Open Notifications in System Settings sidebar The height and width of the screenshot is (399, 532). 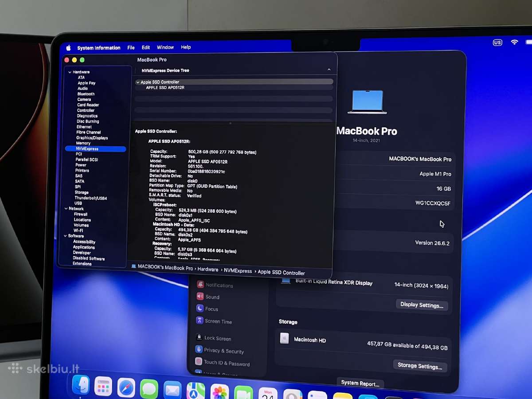[215, 285]
